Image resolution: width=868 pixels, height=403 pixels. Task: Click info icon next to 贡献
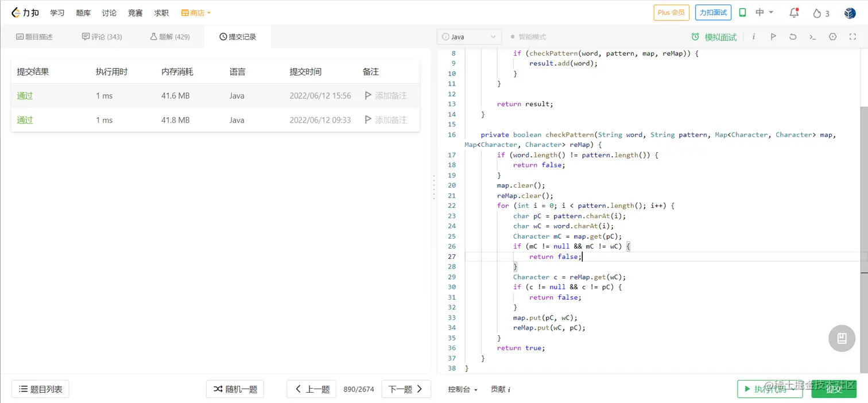[x=509, y=389]
